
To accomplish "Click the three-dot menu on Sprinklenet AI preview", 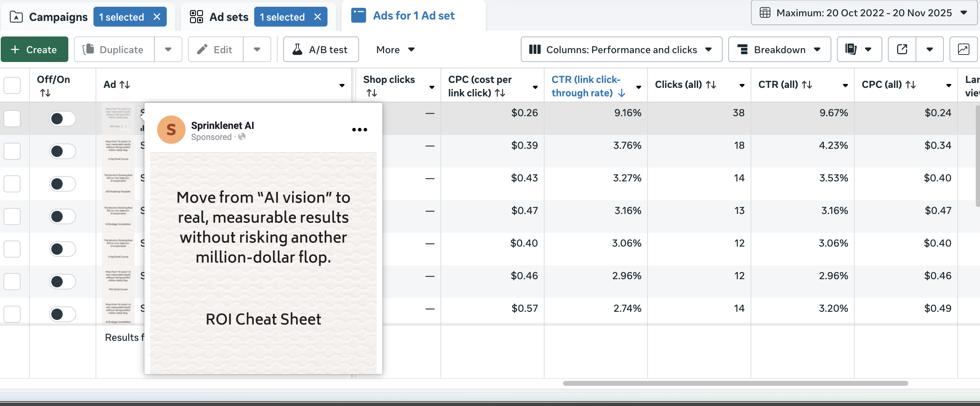I will click(359, 130).
